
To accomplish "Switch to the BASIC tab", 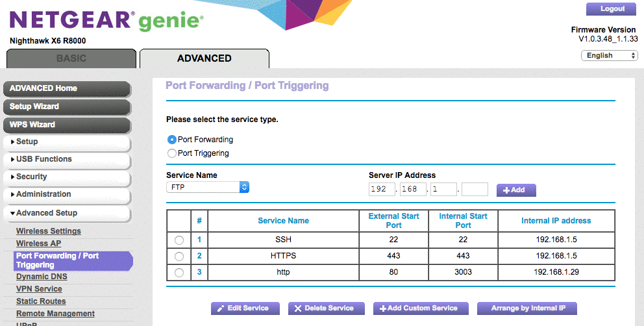I will 71,58.
